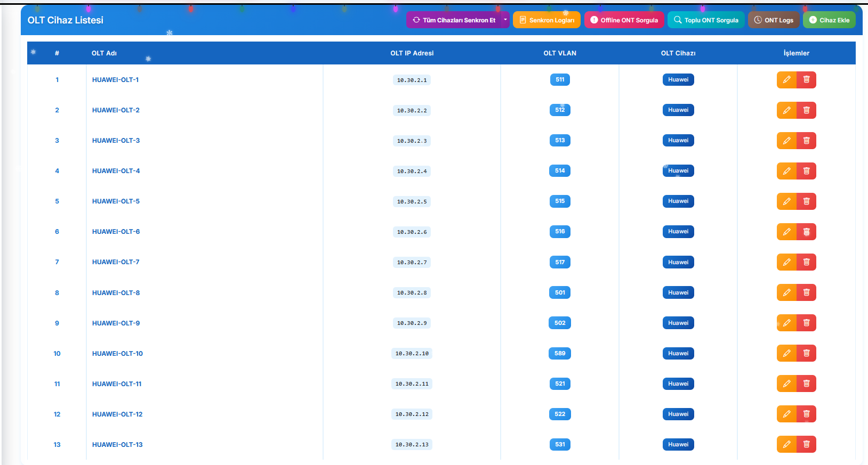
Task: Click edit pencil icon for HUAWEI-OLT-1
Action: pos(786,80)
